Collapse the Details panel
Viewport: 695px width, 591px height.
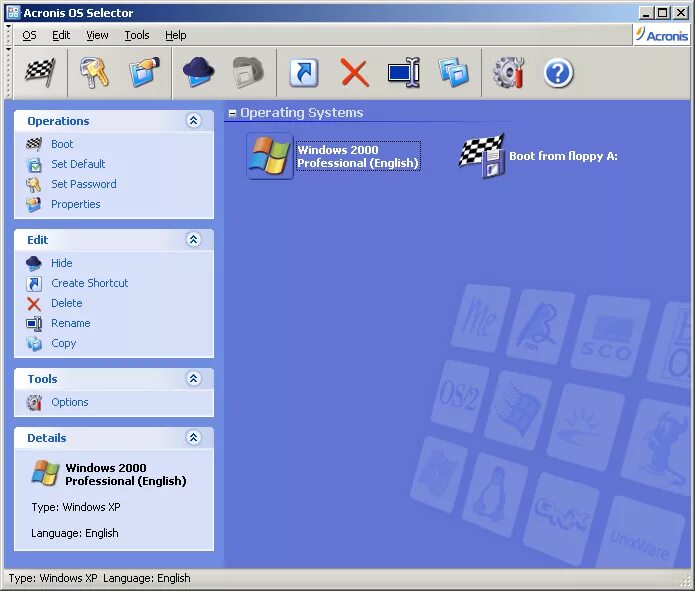point(193,437)
